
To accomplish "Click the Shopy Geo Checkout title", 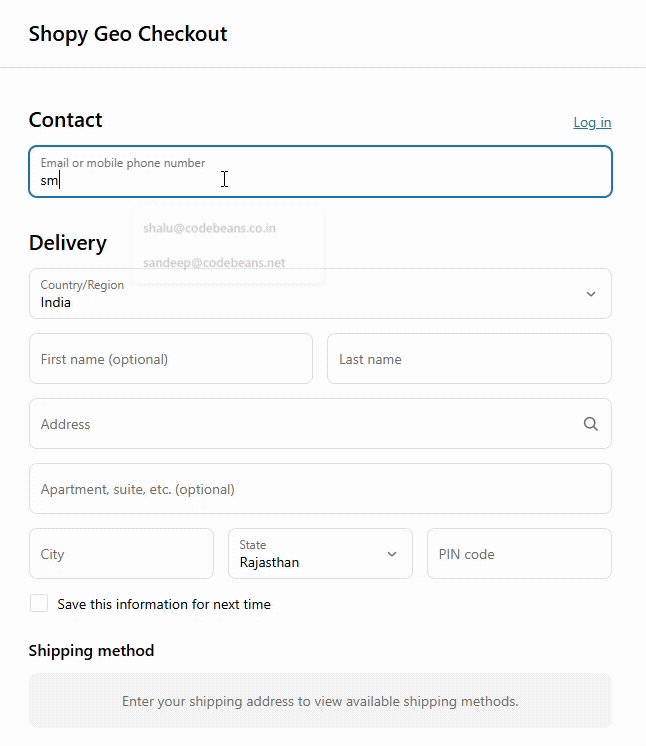I will point(128,34).
